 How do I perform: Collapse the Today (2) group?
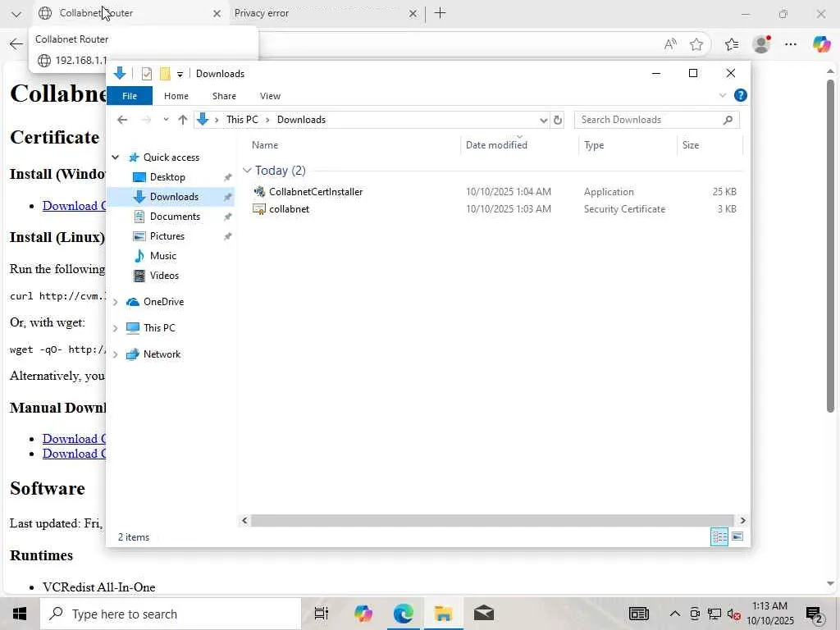click(247, 171)
